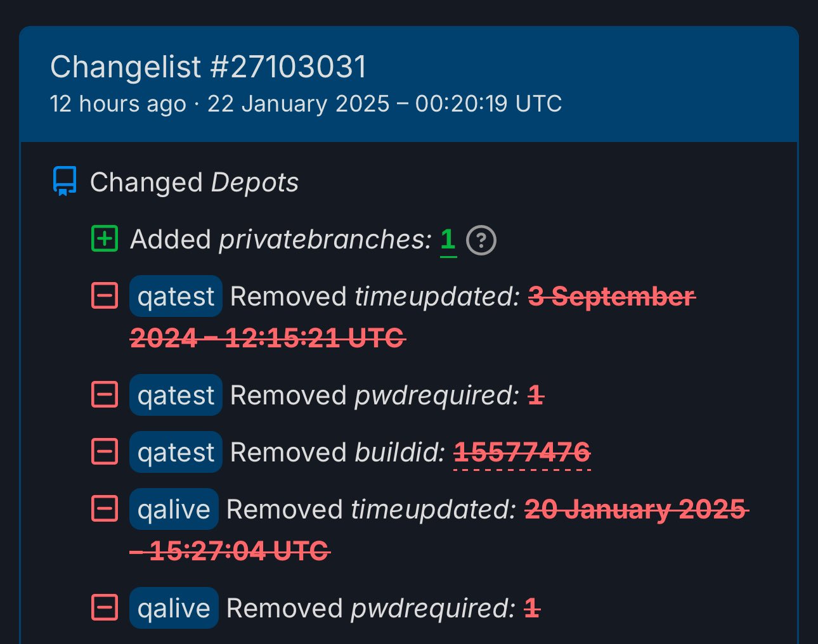This screenshot has height=644, width=818.
Task: Click the struck-through 20 January 2025 date
Action: tap(636, 509)
